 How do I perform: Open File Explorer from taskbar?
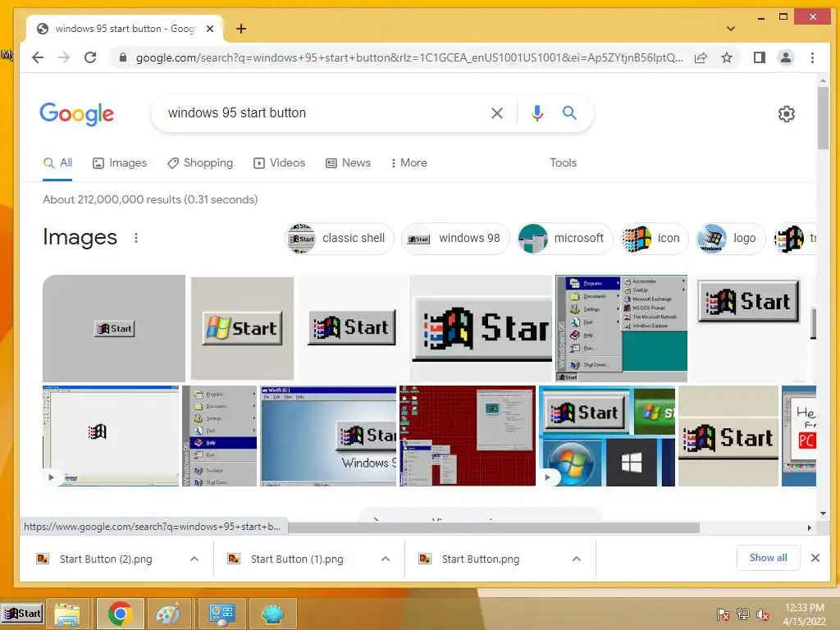67,614
